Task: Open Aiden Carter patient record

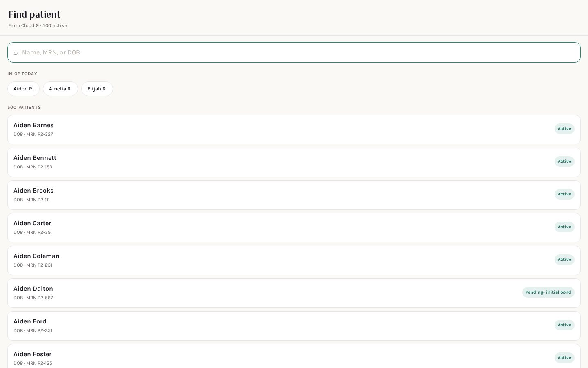Action: click(x=294, y=228)
